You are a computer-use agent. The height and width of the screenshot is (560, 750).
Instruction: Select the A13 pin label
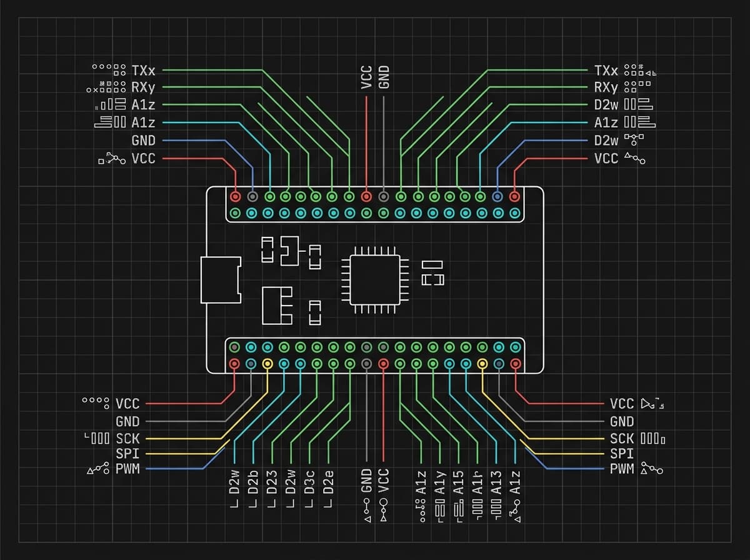pos(496,482)
